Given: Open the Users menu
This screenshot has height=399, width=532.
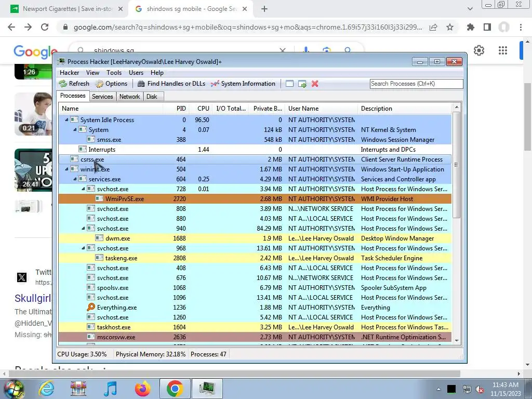Looking at the screenshot, I should tap(136, 73).
